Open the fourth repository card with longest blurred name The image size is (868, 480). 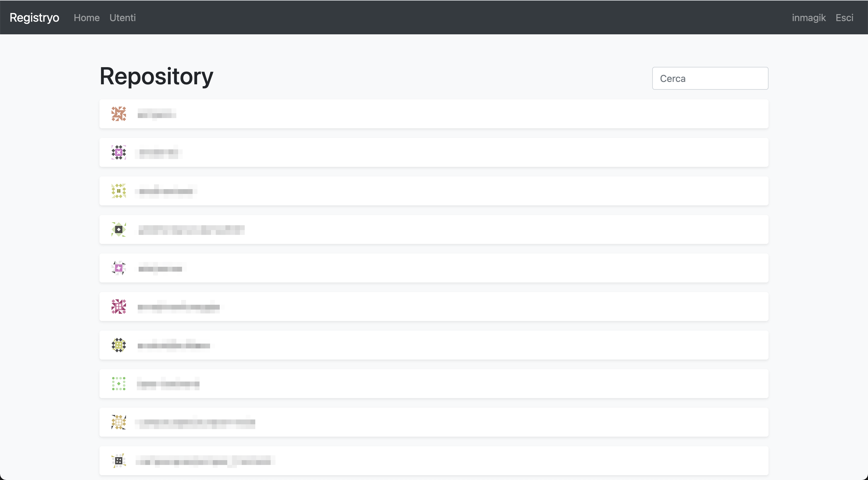434,229
